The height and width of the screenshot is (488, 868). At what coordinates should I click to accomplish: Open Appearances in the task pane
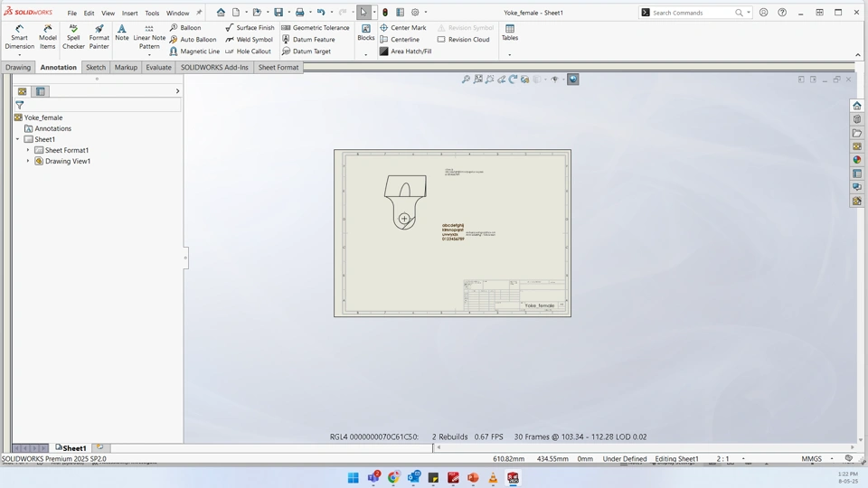[857, 160]
